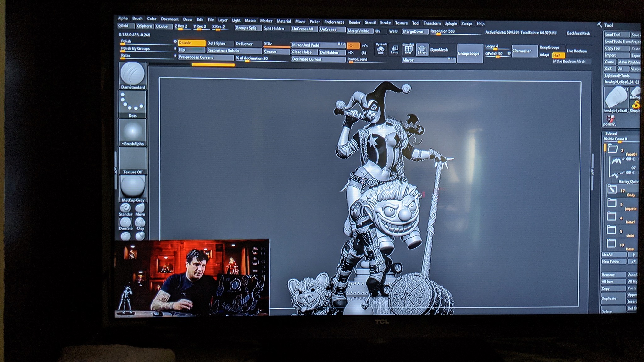Select the hawkgirl_elisa6 tool thumbnail

[616, 99]
